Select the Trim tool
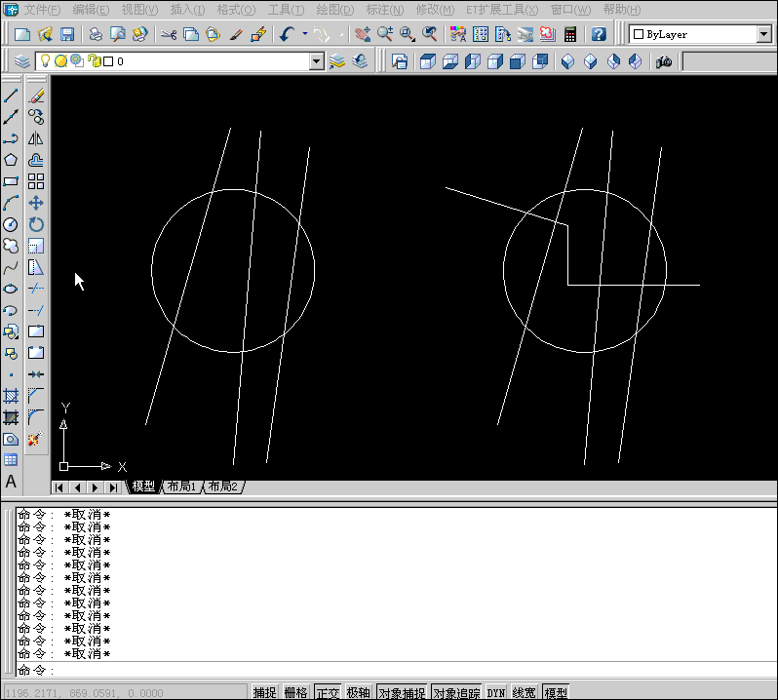The height and width of the screenshot is (700, 778). pos(36,289)
